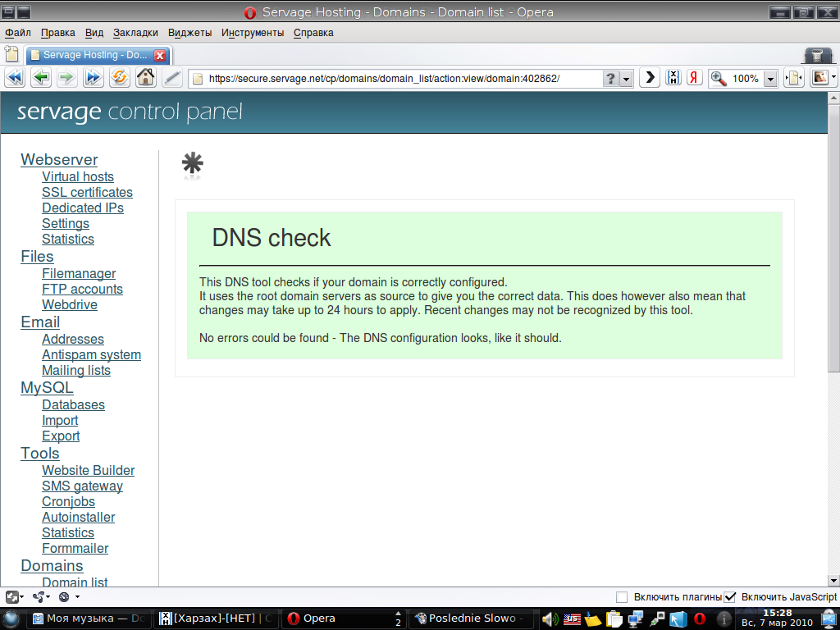Open the closed tabs trash can

(818, 55)
